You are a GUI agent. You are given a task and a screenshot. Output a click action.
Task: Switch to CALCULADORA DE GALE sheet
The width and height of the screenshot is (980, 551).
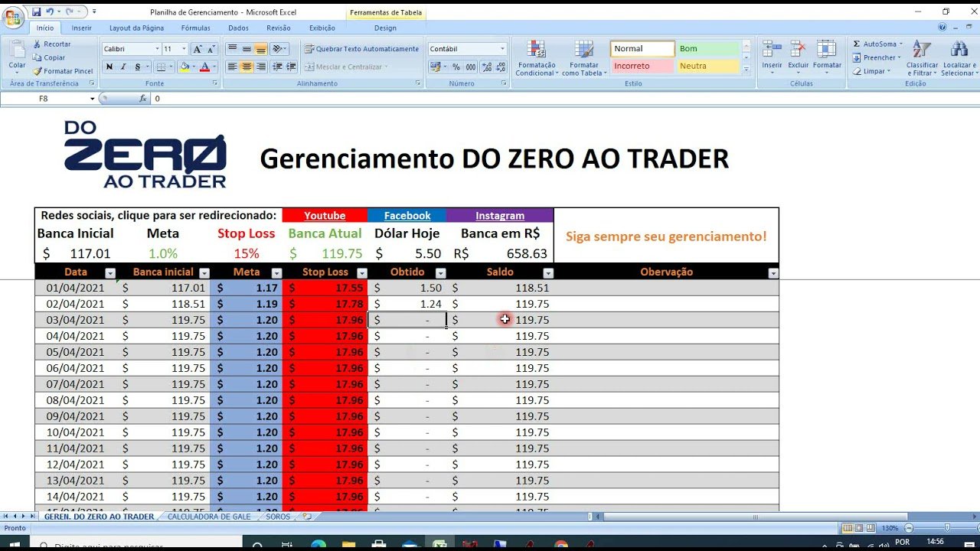209,517
